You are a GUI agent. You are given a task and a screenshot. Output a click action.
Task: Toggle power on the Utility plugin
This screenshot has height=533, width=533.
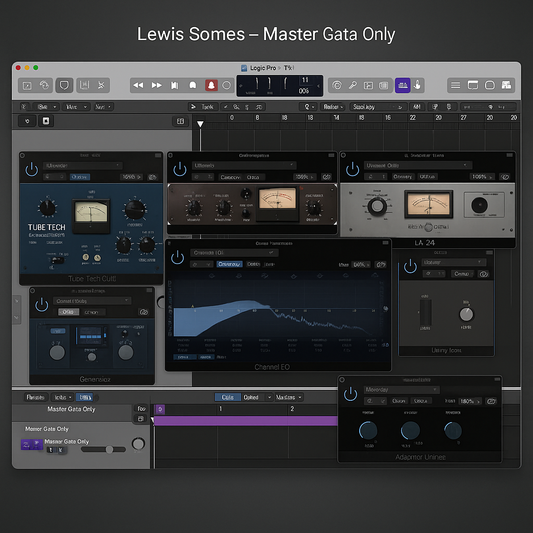410,266
